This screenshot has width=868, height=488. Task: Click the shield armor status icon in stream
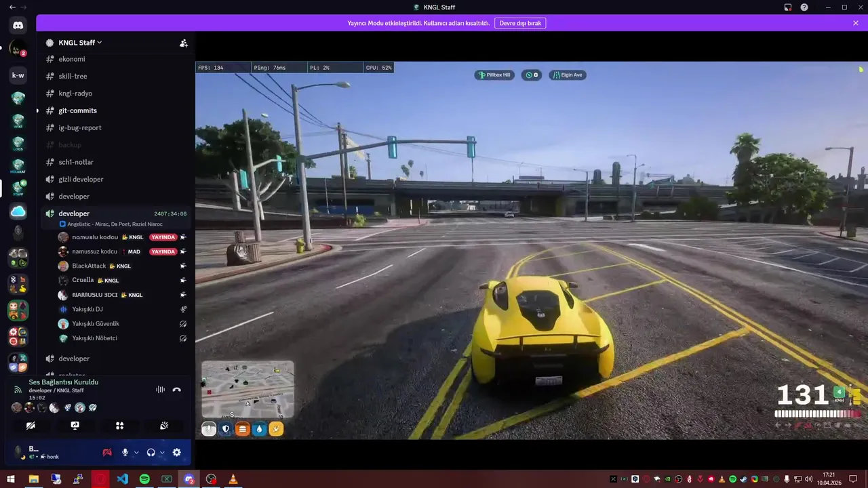(226, 429)
